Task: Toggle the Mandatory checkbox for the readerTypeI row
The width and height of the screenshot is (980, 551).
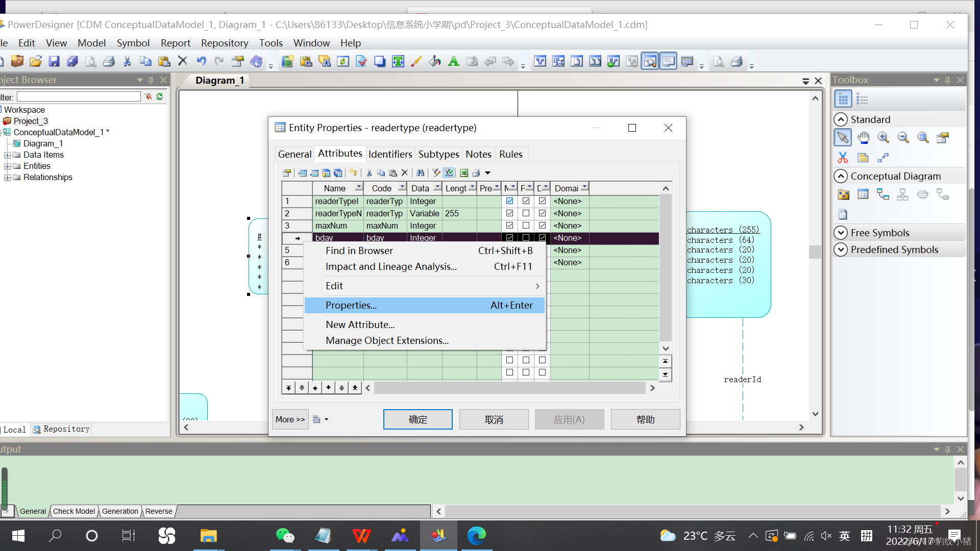Action: tap(509, 201)
